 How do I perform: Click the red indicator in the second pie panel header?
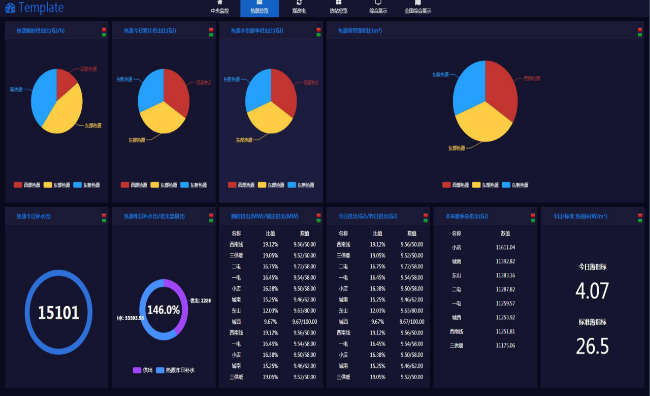211,29
